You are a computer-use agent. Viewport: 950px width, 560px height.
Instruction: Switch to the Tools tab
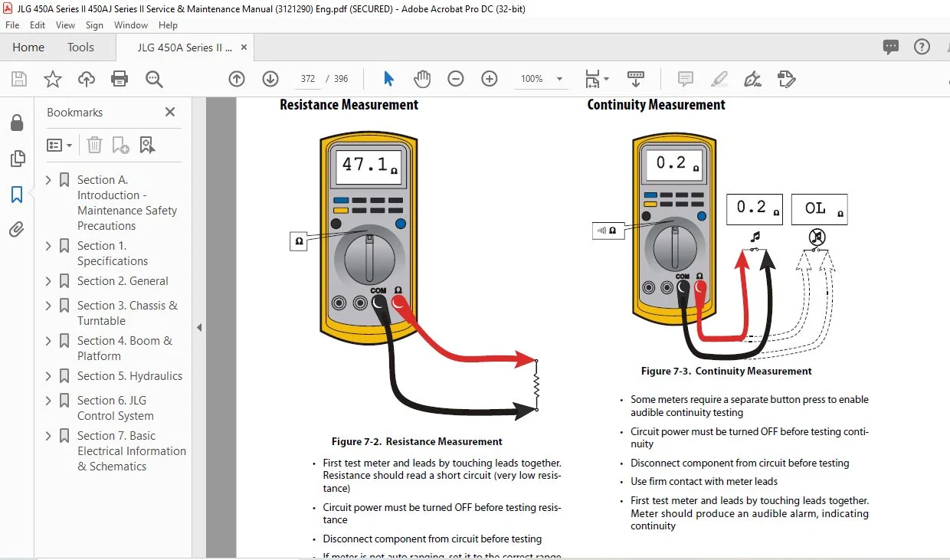[x=80, y=47]
